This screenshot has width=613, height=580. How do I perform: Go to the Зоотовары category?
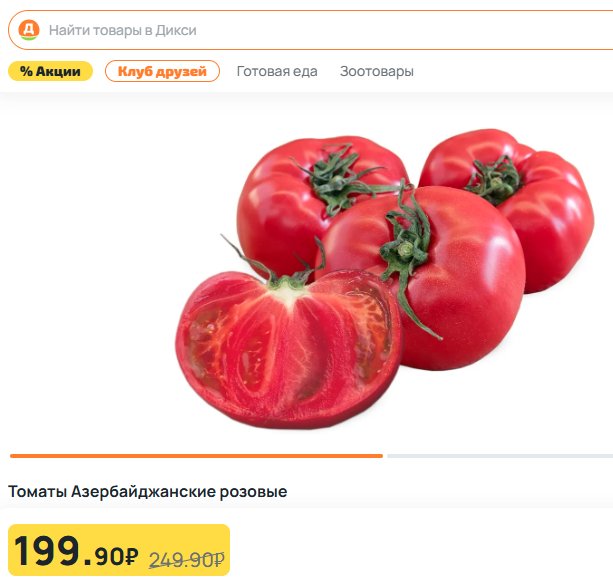point(377,71)
